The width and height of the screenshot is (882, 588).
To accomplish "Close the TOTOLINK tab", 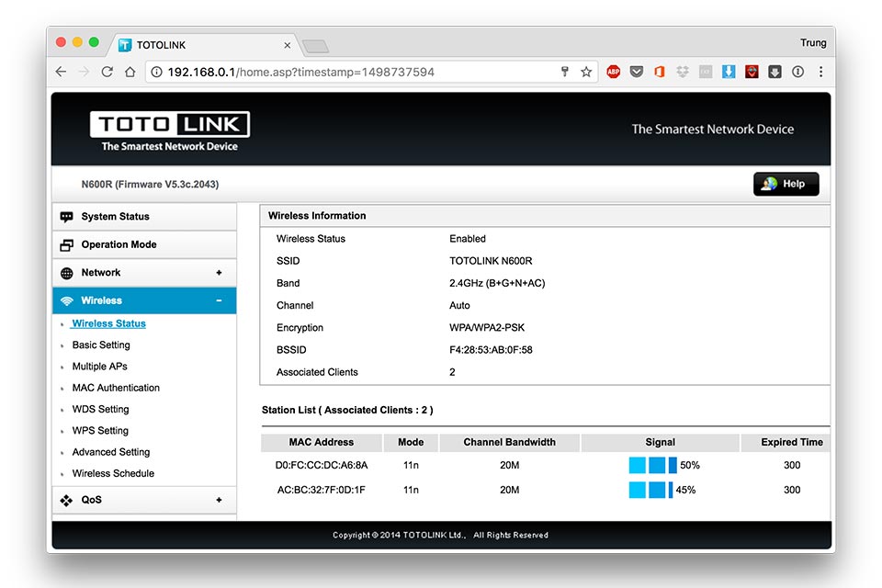I will click(x=287, y=45).
